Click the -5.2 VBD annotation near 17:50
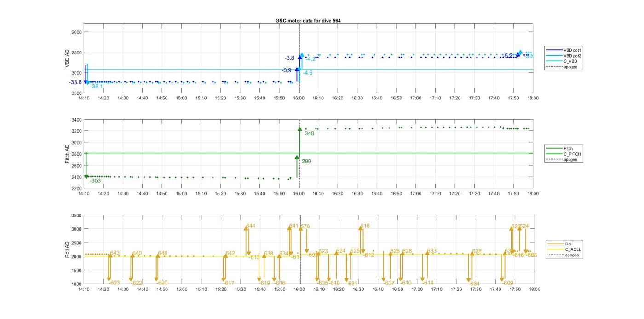Viewport: 644px width, 319px height. pyautogui.click(x=507, y=56)
